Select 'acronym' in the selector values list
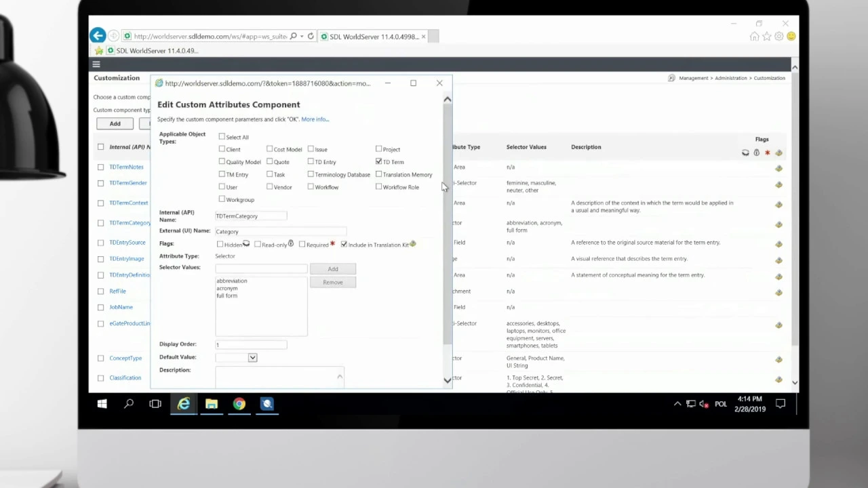 click(x=227, y=288)
